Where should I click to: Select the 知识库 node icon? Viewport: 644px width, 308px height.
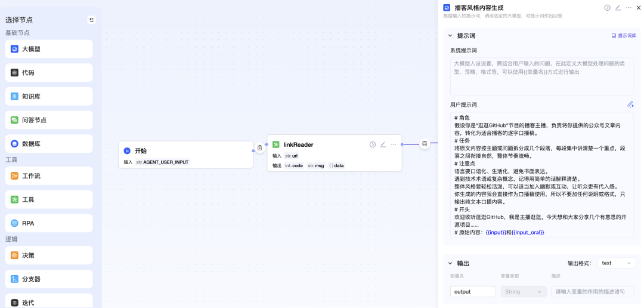pyautogui.click(x=14, y=97)
